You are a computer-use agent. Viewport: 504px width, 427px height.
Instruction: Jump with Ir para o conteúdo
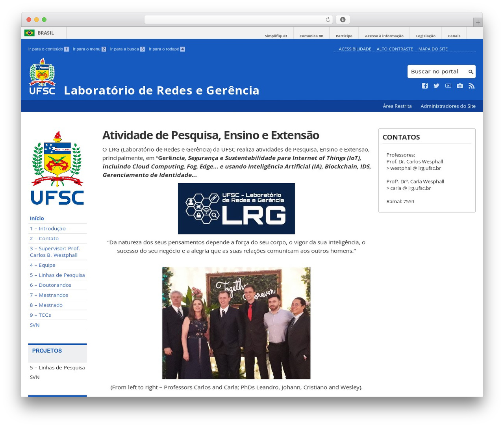click(x=48, y=49)
